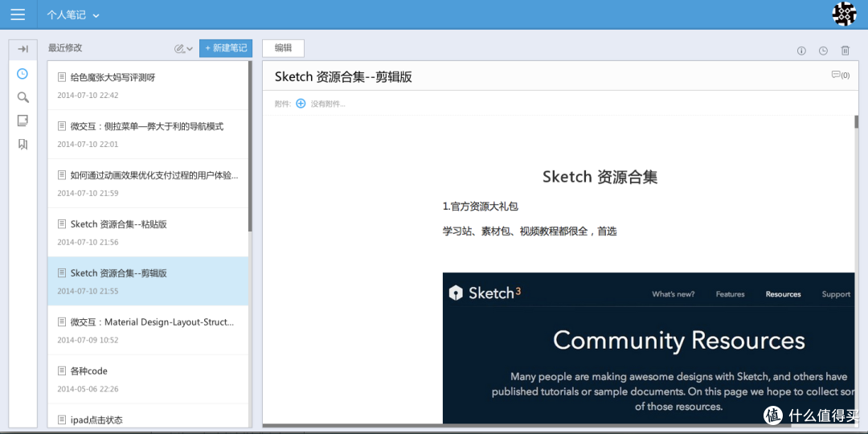Open the bookmarks tag icon in sidebar
868x434 pixels.
(23, 145)
